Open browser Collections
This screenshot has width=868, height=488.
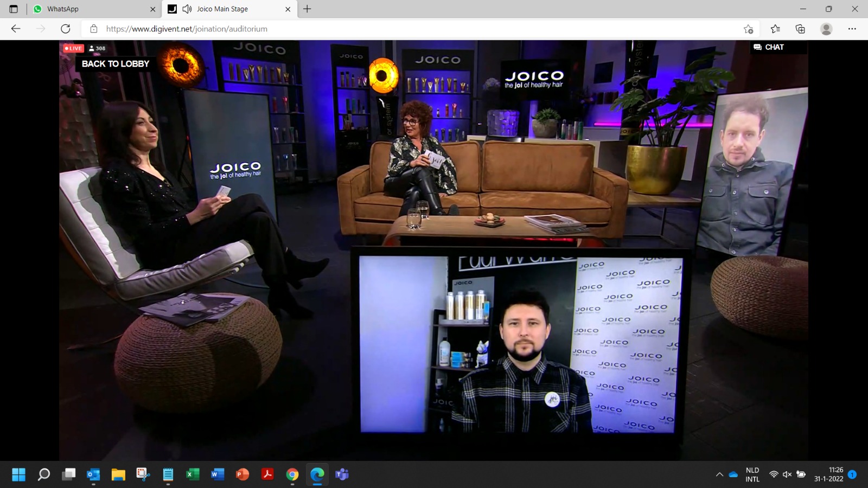pyautogui.click(x=800, y=29)
